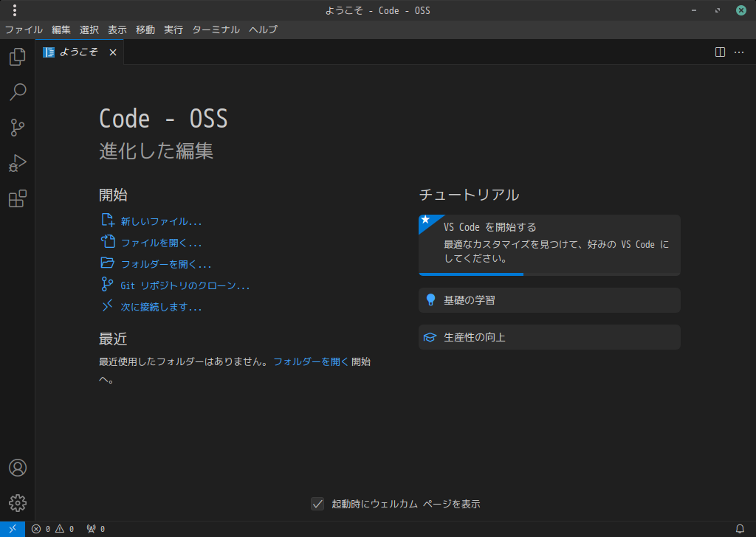The image size is (756, 537).
Task: Toggle 起動時にウェルカム ページを表示 checkbox
Action: tap(317, 504)
